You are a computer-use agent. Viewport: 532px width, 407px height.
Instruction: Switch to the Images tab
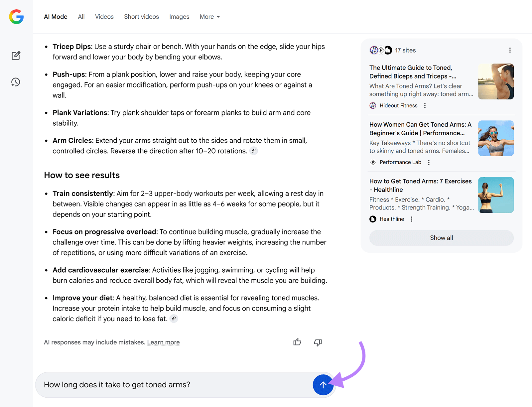pyautogui.click(x=179, y=17)
